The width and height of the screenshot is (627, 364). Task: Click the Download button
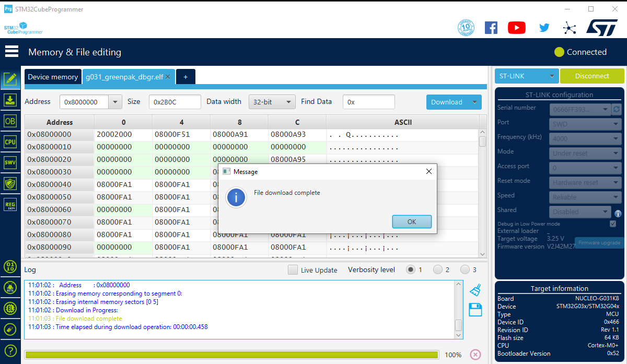pyautogui.click(x=447, y=102)
